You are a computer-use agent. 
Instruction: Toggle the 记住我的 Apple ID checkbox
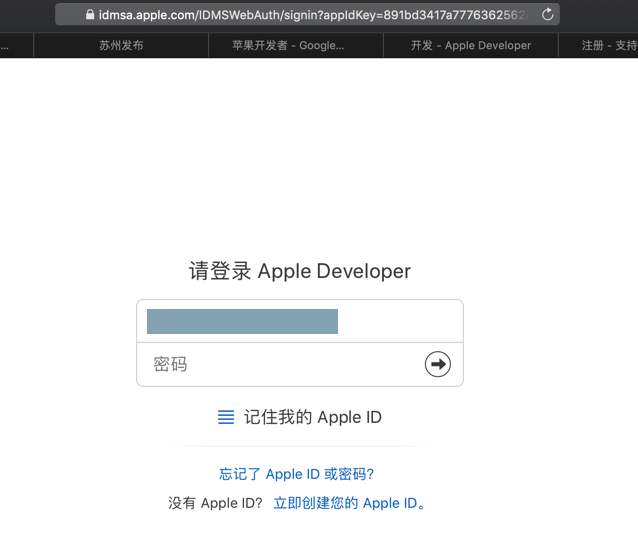click(x=226, y=417)
